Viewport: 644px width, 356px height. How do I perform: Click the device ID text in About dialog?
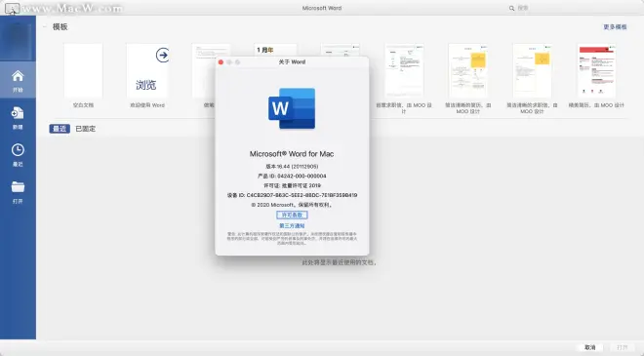(x=292, y=195)
